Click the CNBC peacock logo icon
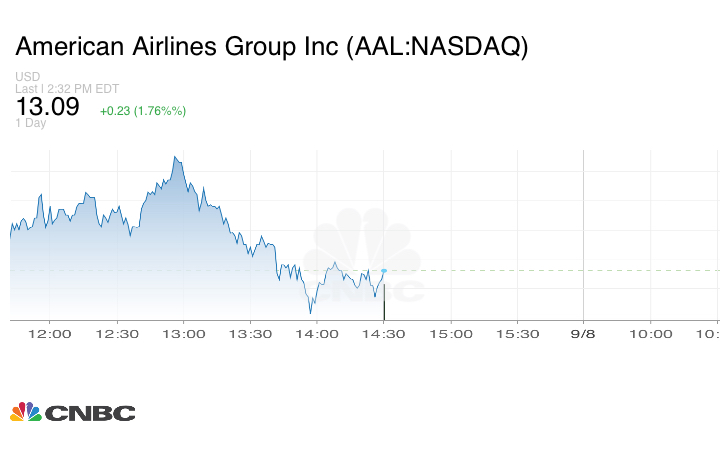The image size is (720, 450). tap(26, 411)
